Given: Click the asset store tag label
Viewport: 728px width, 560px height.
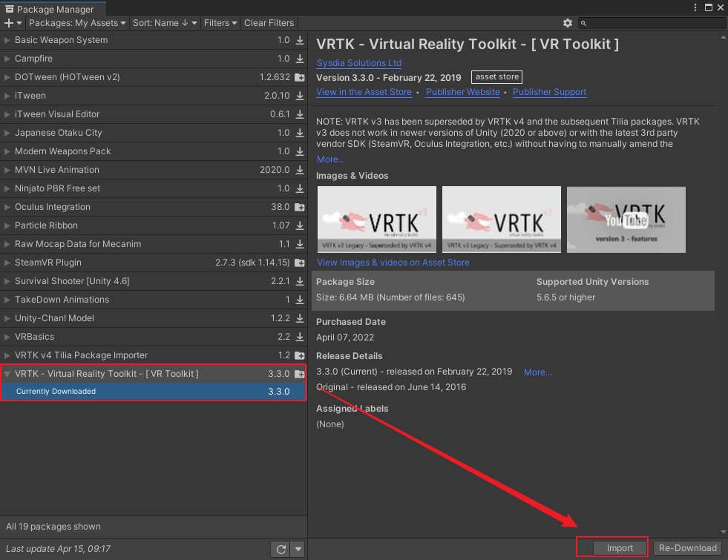Looking at the screenshot, I should 496,77.
